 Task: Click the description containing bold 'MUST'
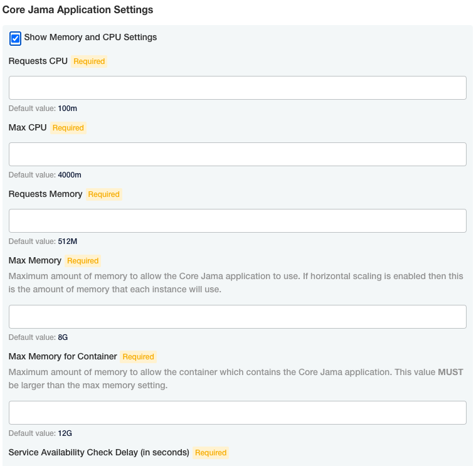click(x=236, y=379)
